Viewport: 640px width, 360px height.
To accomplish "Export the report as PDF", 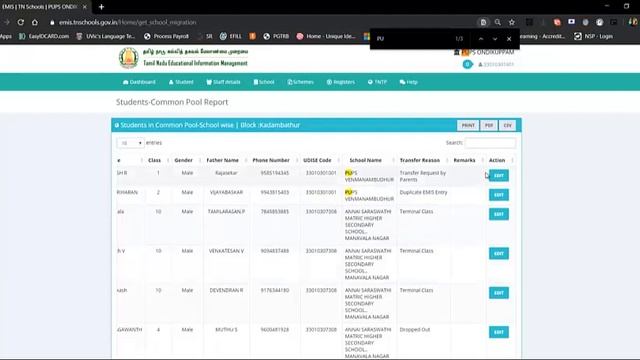I will point(489,125).
